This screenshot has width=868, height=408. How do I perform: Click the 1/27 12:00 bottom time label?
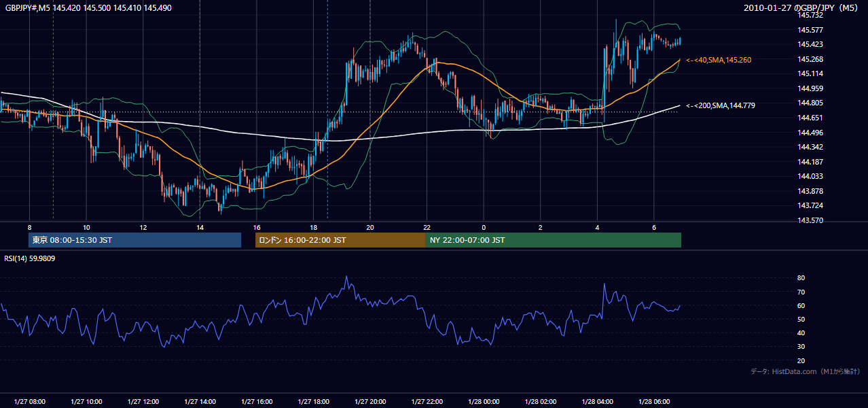(x=143, y=402)
